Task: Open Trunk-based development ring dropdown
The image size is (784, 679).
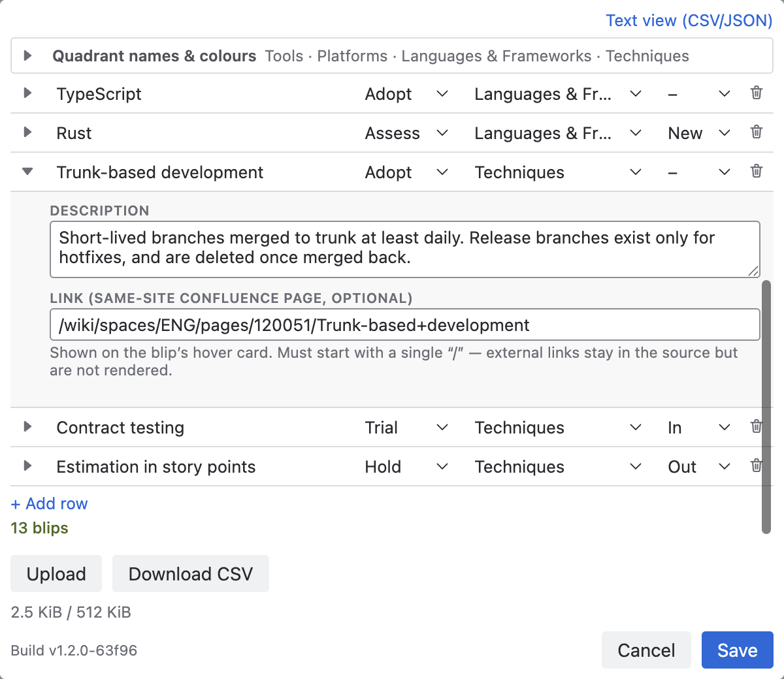Action: pyautogui.click(x=406, y=172)
